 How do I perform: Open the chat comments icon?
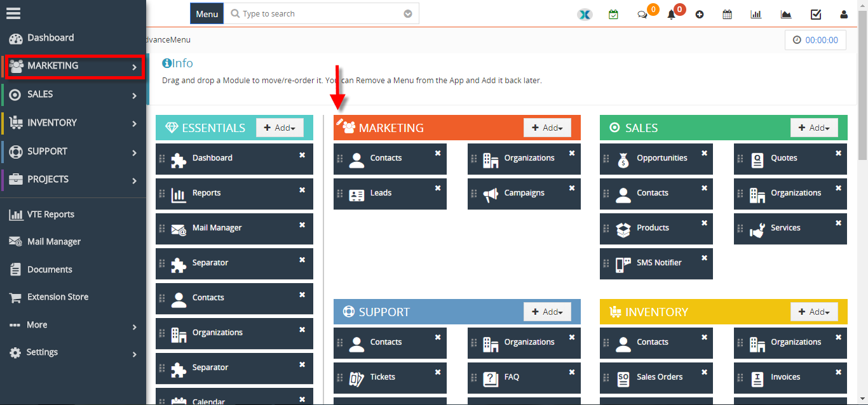(x=642, y=15)
